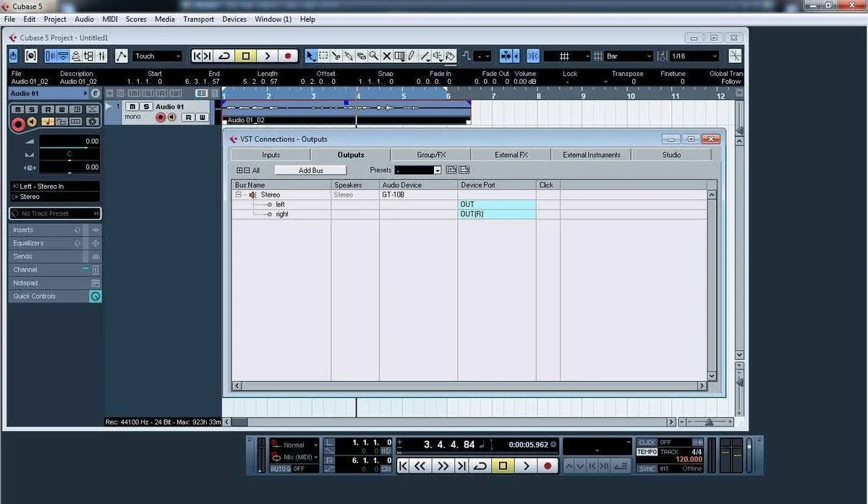Click the Add Bus button
The width and height of the screenshot is (868, 504).
point(310,171)
